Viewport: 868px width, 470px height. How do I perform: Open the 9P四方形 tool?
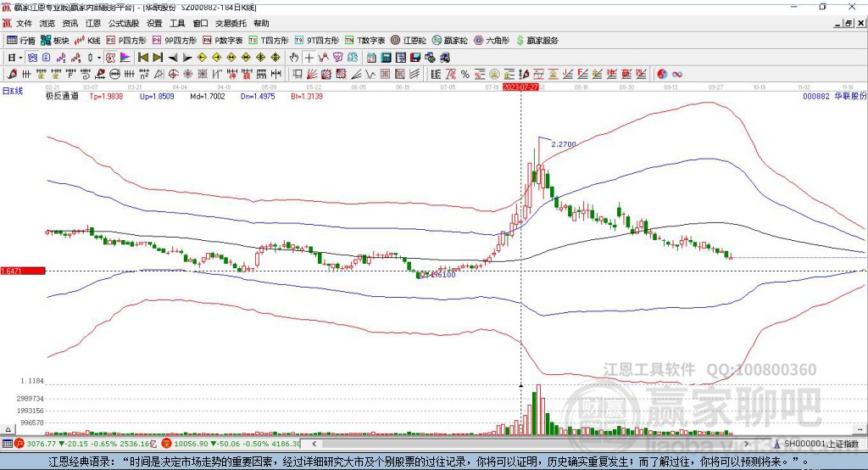pos(175,41)
